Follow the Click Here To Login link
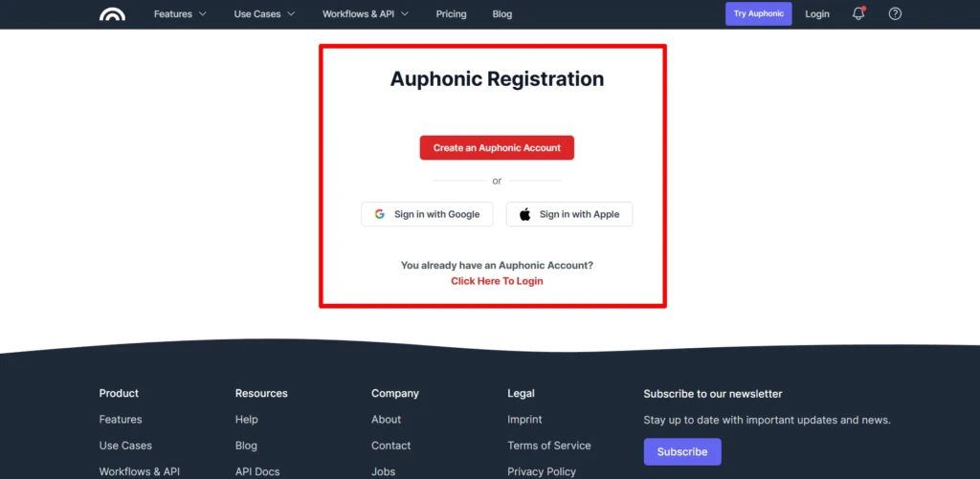Screen dimensions: 980x479 coord(497,281)
